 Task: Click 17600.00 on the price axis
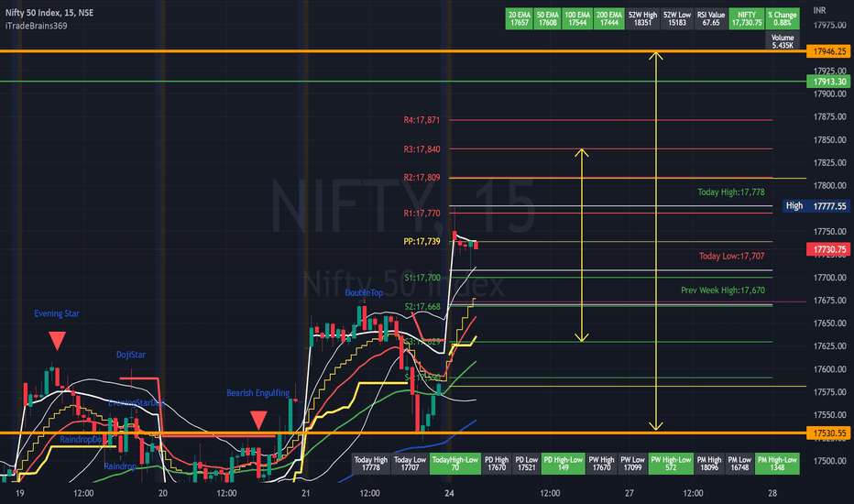pos(829,369)
